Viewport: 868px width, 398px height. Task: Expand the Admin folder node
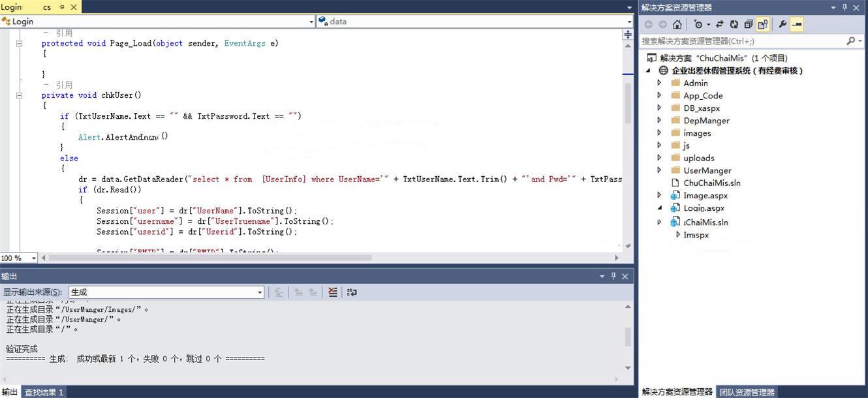coord(659,83)
